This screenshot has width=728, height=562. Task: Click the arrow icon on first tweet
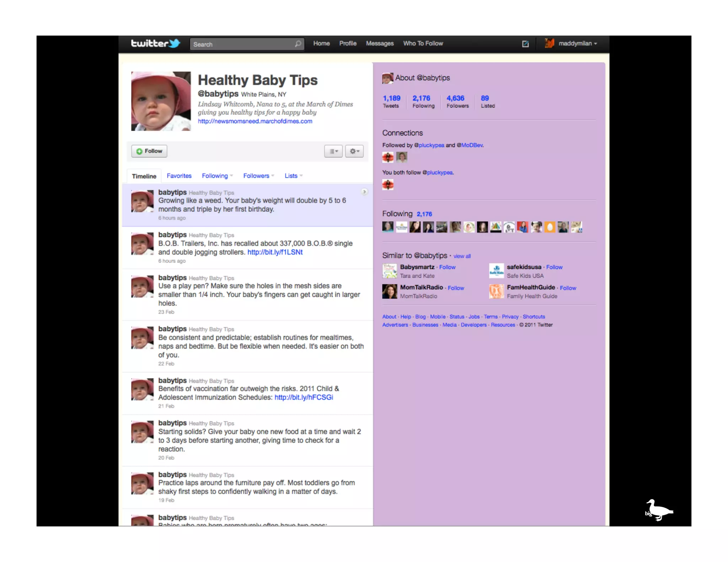[364, 192]
